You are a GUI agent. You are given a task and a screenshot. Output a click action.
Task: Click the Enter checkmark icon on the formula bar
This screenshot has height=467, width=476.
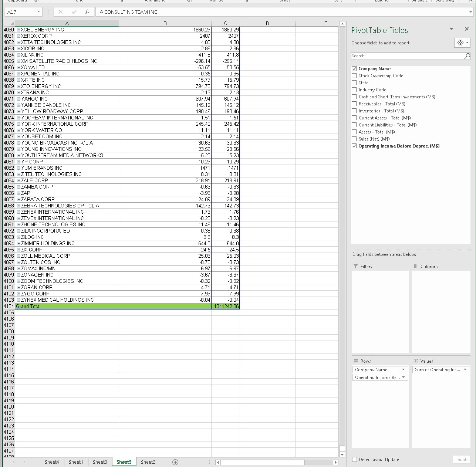[74, 11]
